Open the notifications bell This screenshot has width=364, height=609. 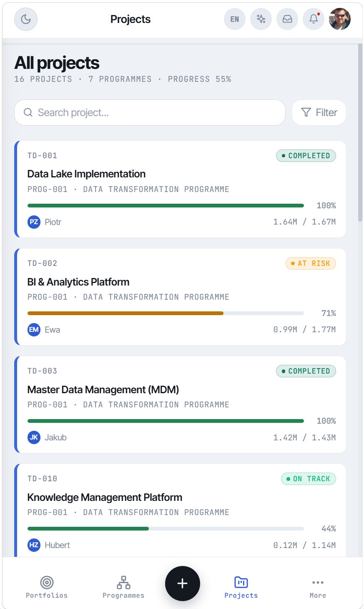click(x=314, y=19)
